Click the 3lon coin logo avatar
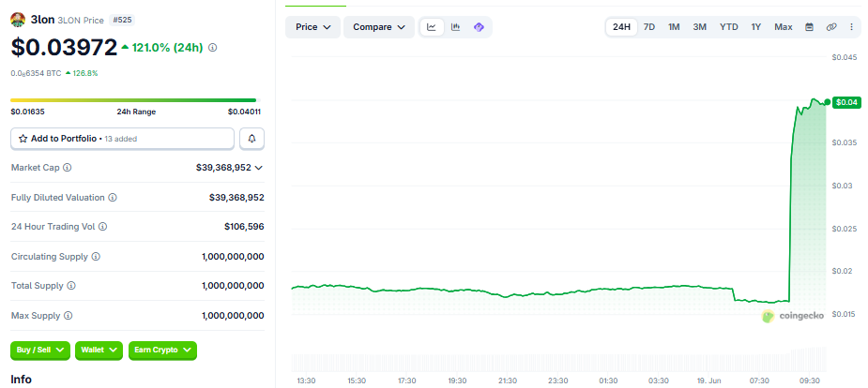 (18, 20)
